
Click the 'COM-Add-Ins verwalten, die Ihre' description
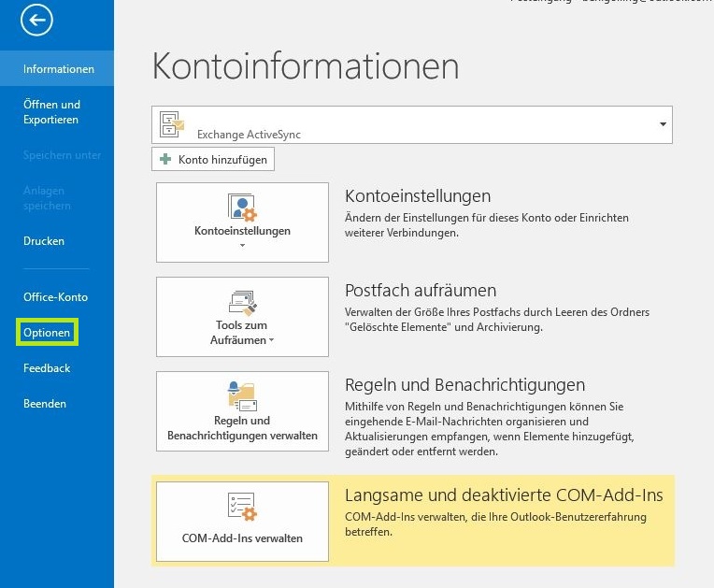(x=495, y=524)
